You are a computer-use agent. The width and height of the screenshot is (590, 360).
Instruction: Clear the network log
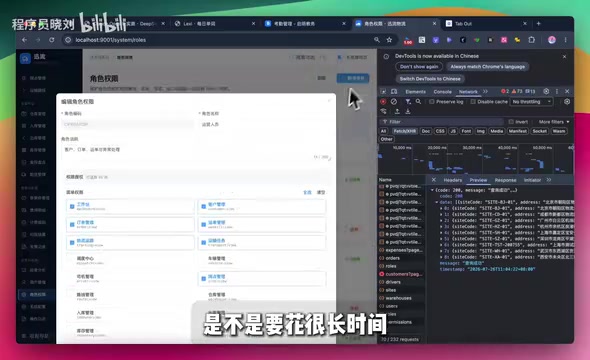tap(394, 102)
